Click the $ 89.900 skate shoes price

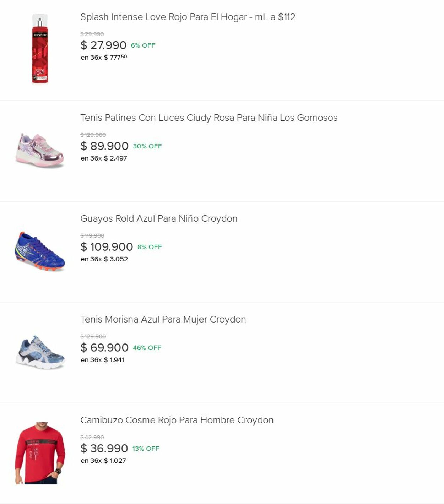[x=104, y=146]
